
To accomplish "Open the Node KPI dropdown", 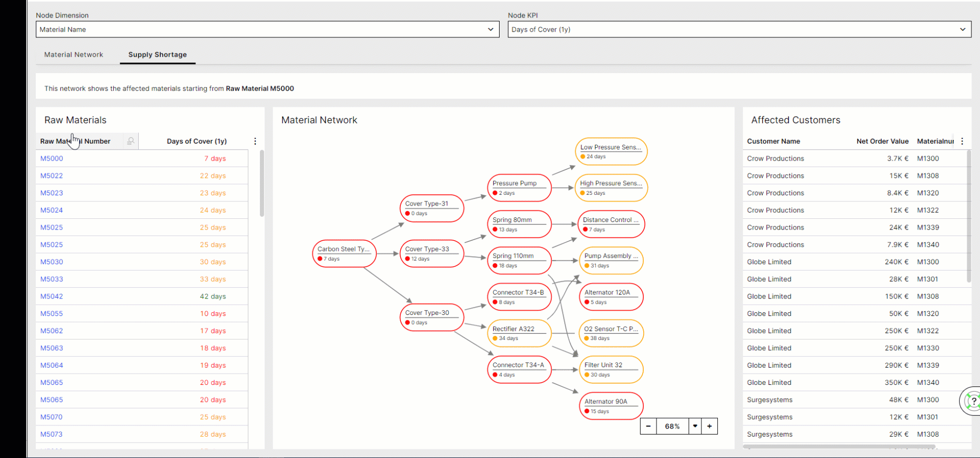I will click(739, 29).
